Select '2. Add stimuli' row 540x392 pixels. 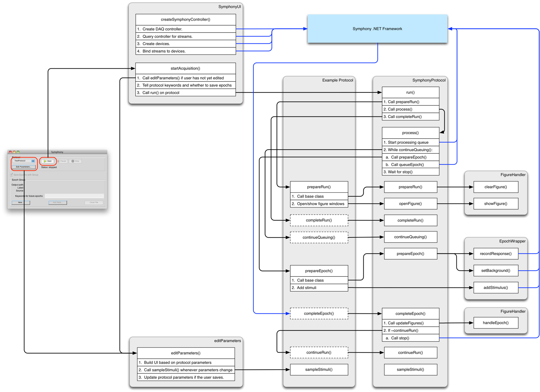click(x=319, y=288)
